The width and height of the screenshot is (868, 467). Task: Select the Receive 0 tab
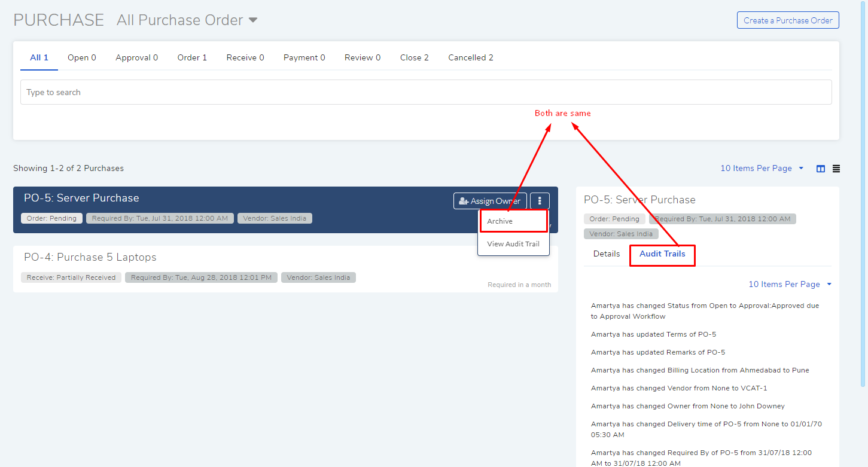[245, 57]
